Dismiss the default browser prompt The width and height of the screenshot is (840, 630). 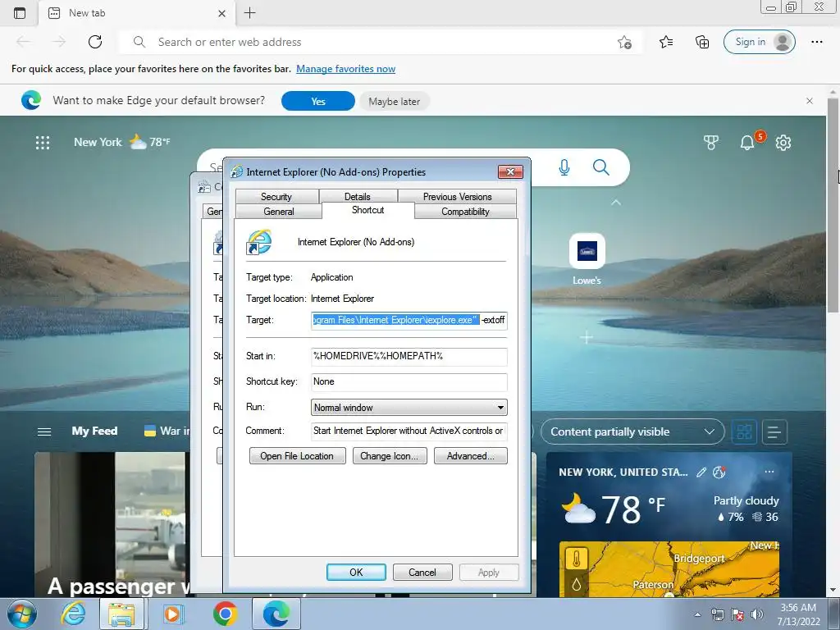pos(810,101)
